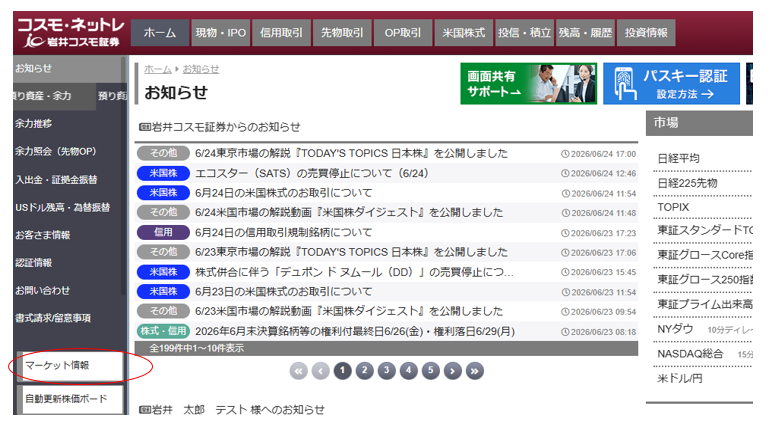771x425 pixels.
Task: Go to last page of notices
Action: point(475,371)
